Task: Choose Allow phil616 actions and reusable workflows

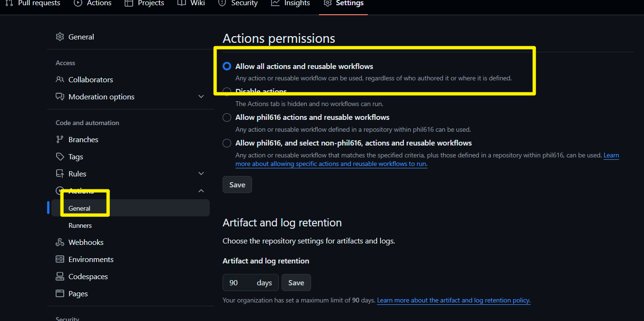Action: point(227,117)
